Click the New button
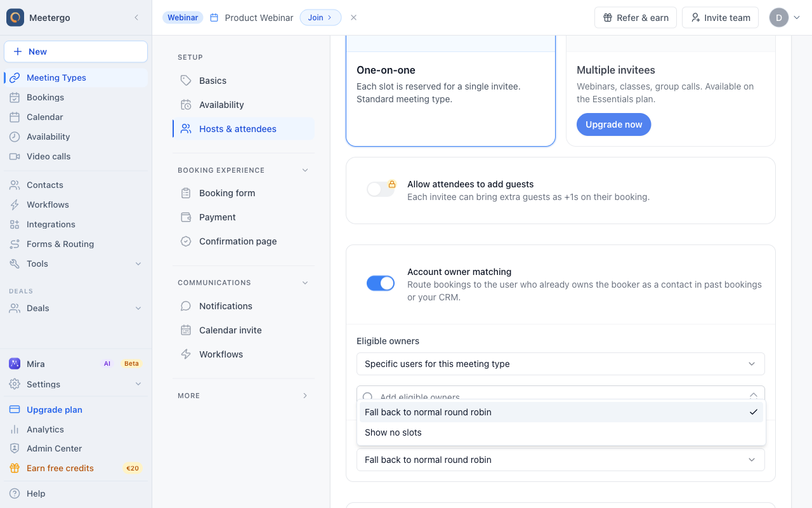 pos(76,51)
